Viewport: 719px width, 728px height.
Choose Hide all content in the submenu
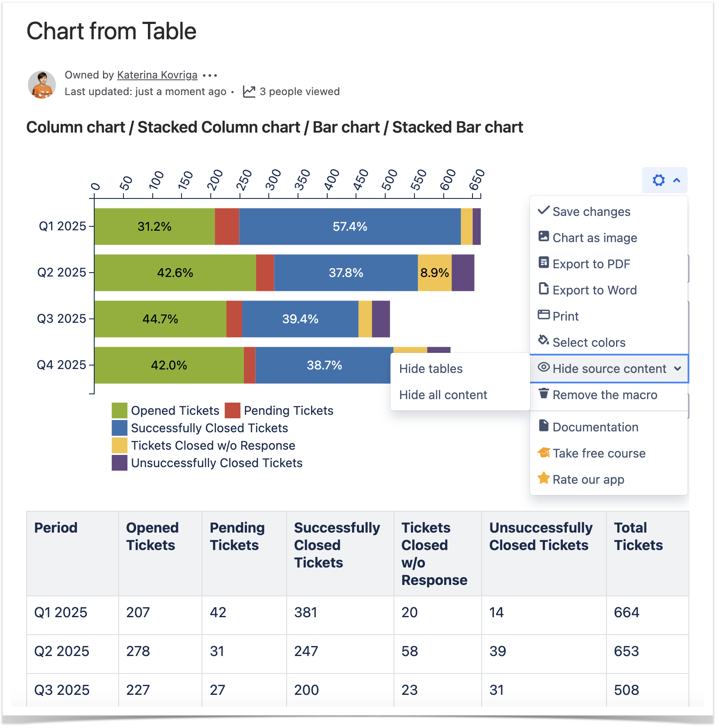pyautogui.click(x=443, y=395)
